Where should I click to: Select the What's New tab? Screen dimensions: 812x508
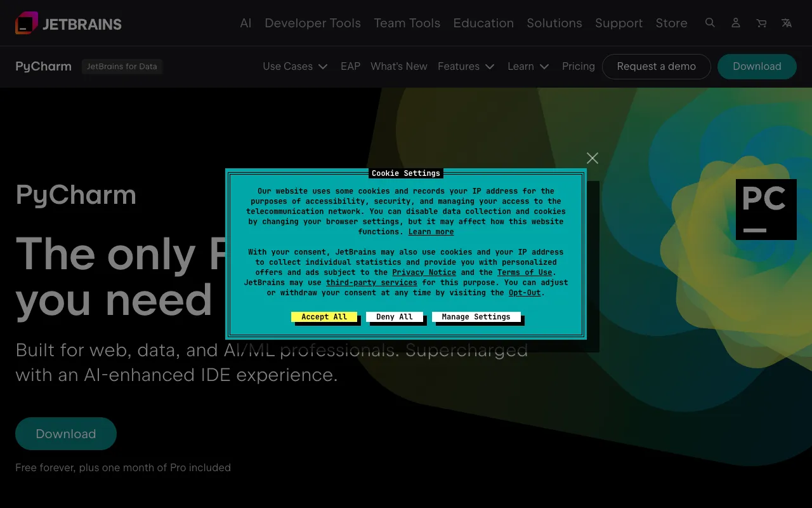point(398,66)
